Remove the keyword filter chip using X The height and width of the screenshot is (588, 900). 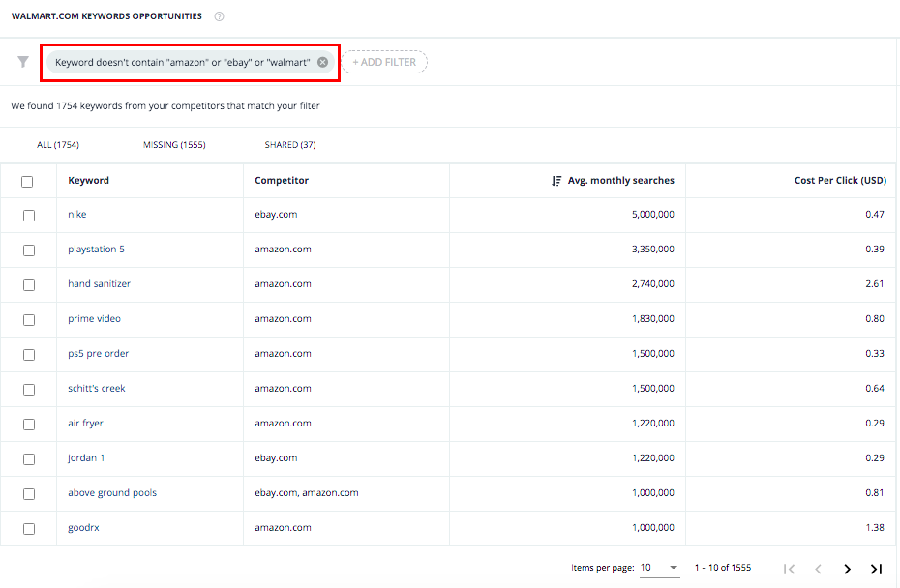pyautogui.click(x=322, y=62)
